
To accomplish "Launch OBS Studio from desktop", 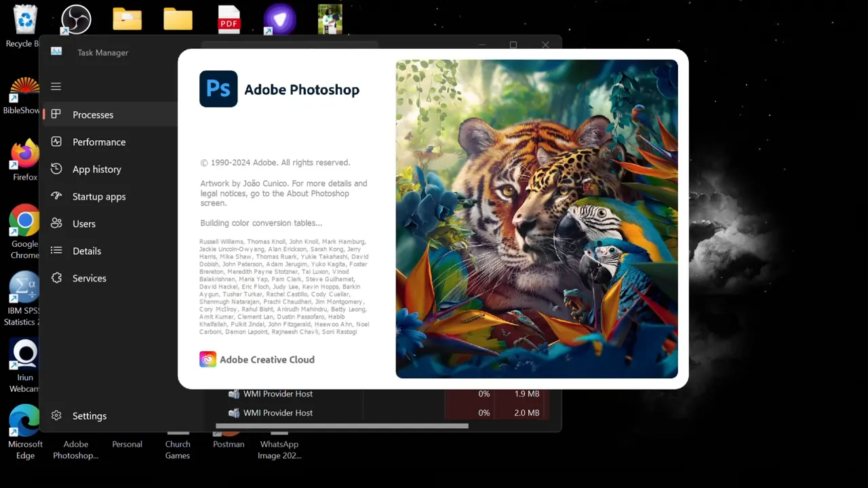I will tap(76, 19).
